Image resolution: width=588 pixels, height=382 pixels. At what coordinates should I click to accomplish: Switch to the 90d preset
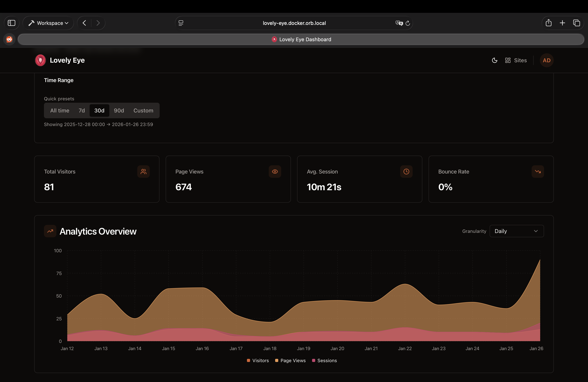(x=119, y=110)
